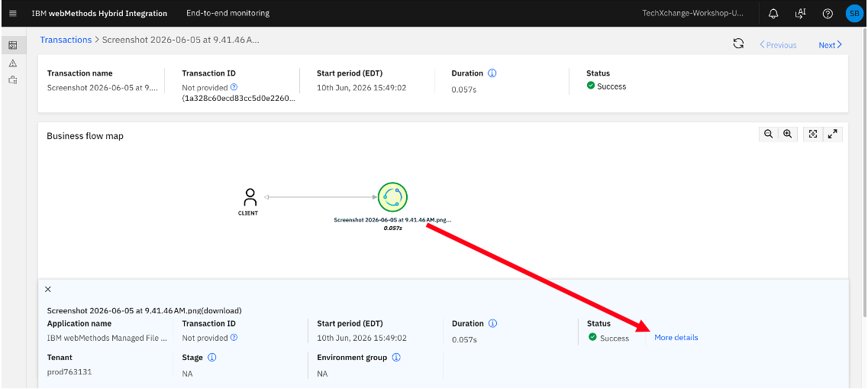Select the transactions icon in left sidebar
This screenshot has width=868, height=389.
pyautogui.click(x=13, y=45)
